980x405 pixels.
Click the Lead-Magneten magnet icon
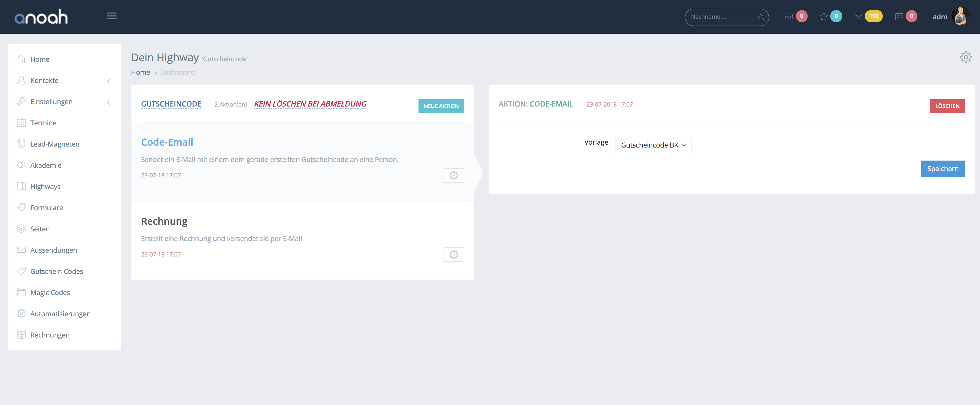21,144
